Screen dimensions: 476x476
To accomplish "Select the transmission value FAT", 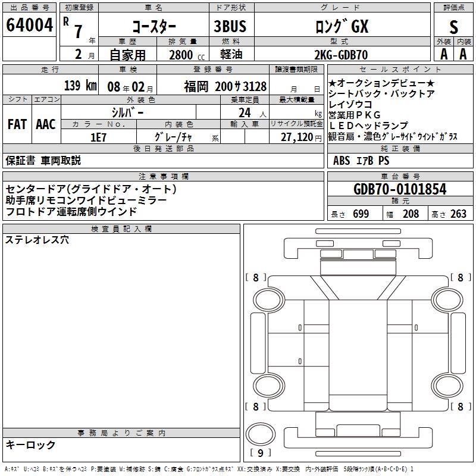I will point(17,124).
